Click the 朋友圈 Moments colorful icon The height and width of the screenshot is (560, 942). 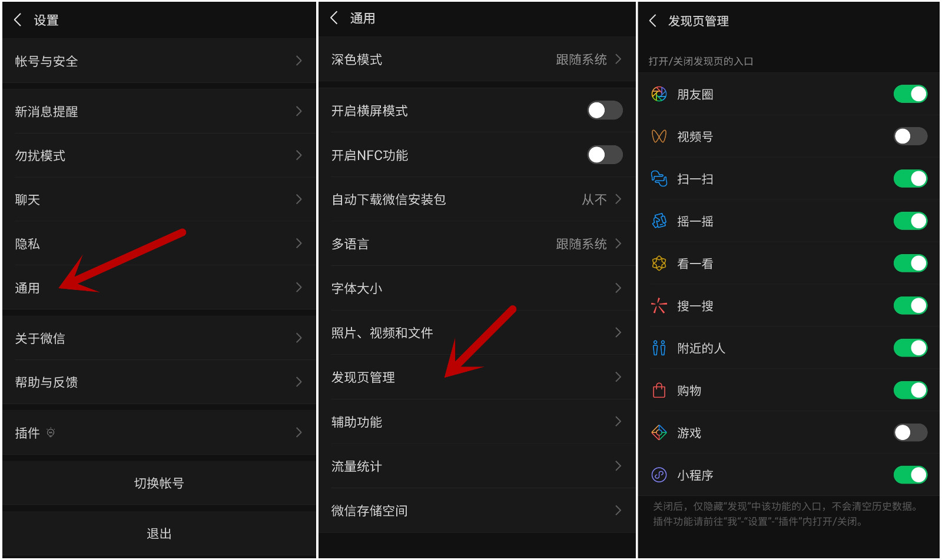[659, 94]
